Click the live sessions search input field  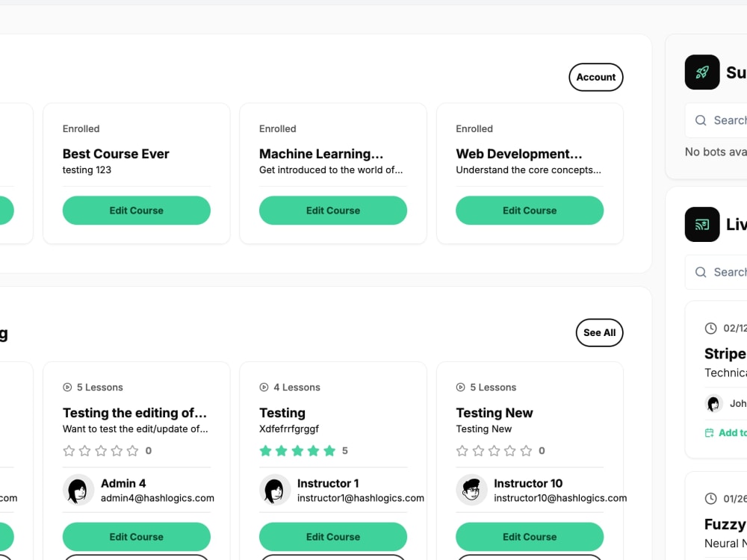point(728,272)
